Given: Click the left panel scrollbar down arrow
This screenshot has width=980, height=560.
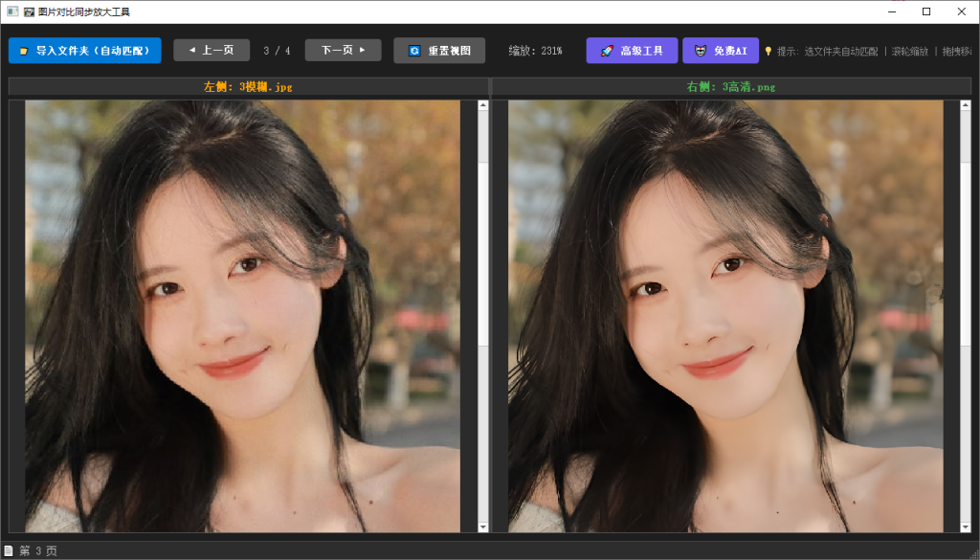Looking at the screenshot, I should click(x=482, y=526).
